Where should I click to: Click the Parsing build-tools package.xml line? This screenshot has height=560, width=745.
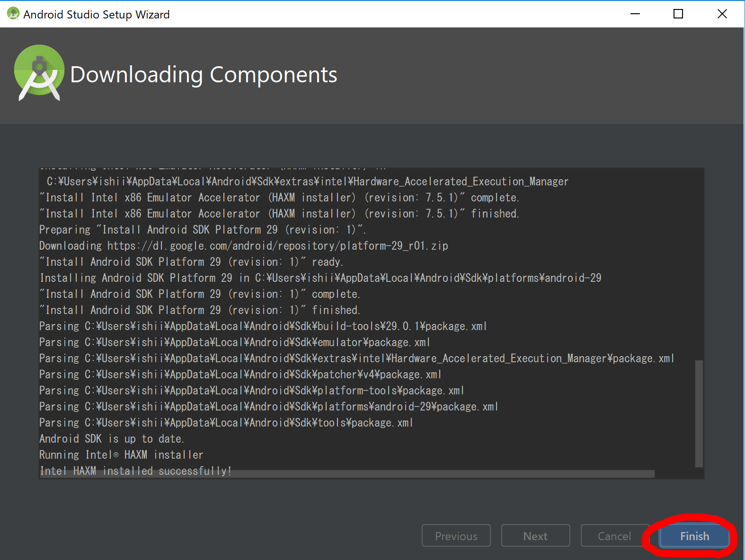click(x=263, y=326)
